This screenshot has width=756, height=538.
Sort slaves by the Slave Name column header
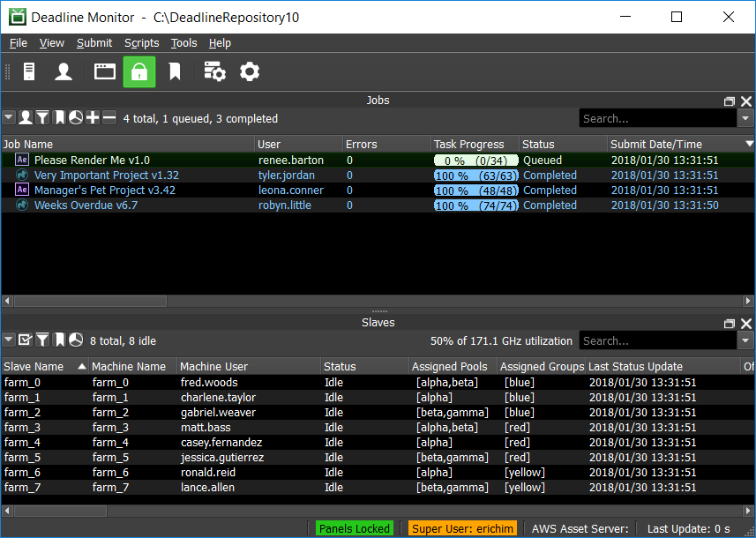[45, 366]
